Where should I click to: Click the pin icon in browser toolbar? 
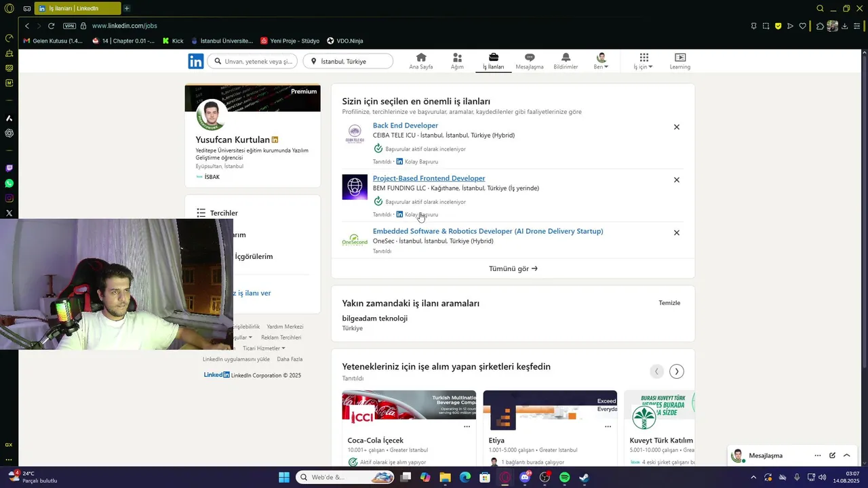pos(753,26)
